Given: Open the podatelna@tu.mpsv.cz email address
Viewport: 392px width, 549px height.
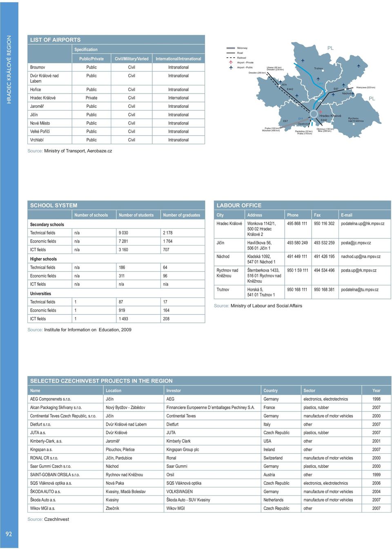Looking at the screenshot, I should pyautogui.click(x=360, y=290).
